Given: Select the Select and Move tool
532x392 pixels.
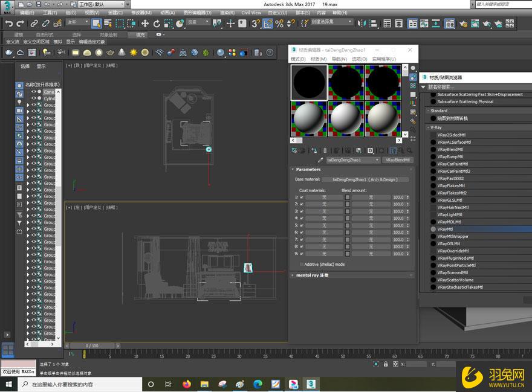Looking at the screenshot, I should pyautogui.click(x=144, y=24).
